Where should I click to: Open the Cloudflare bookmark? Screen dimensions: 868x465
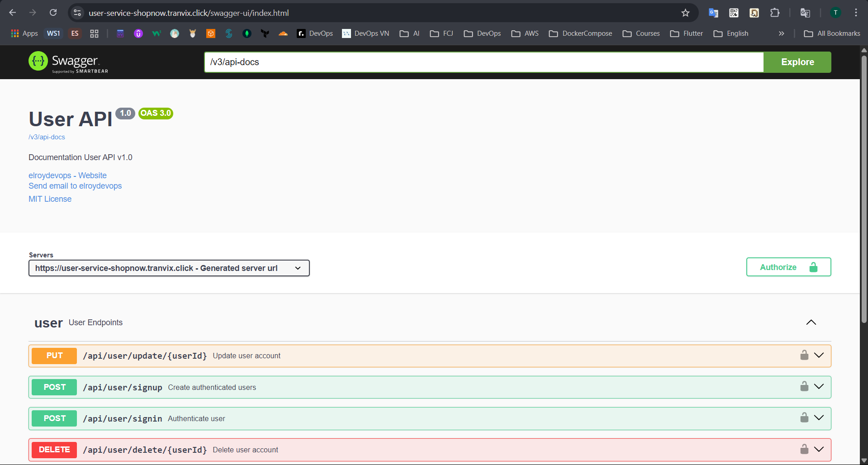click(283, 33)
